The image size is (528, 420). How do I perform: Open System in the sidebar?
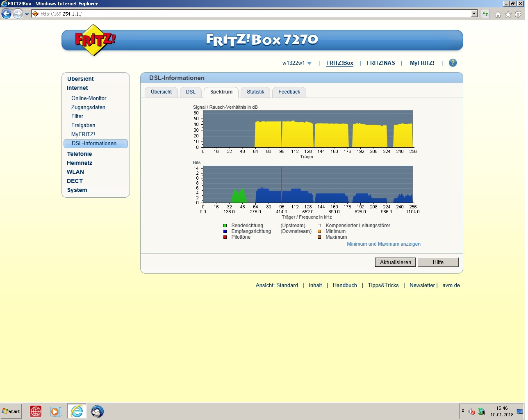77,190
